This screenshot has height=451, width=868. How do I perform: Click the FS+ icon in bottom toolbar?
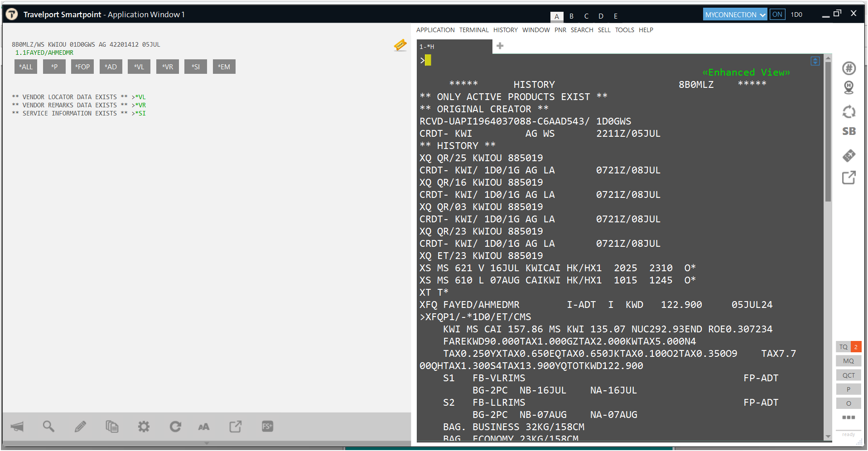[x=267, y=427]
